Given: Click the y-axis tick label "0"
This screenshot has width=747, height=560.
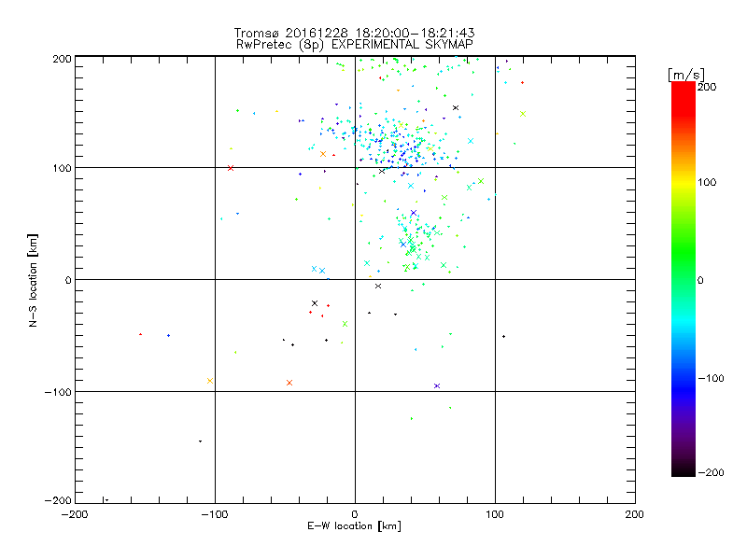Looking at the screenshot, I should tap(68, 280).
